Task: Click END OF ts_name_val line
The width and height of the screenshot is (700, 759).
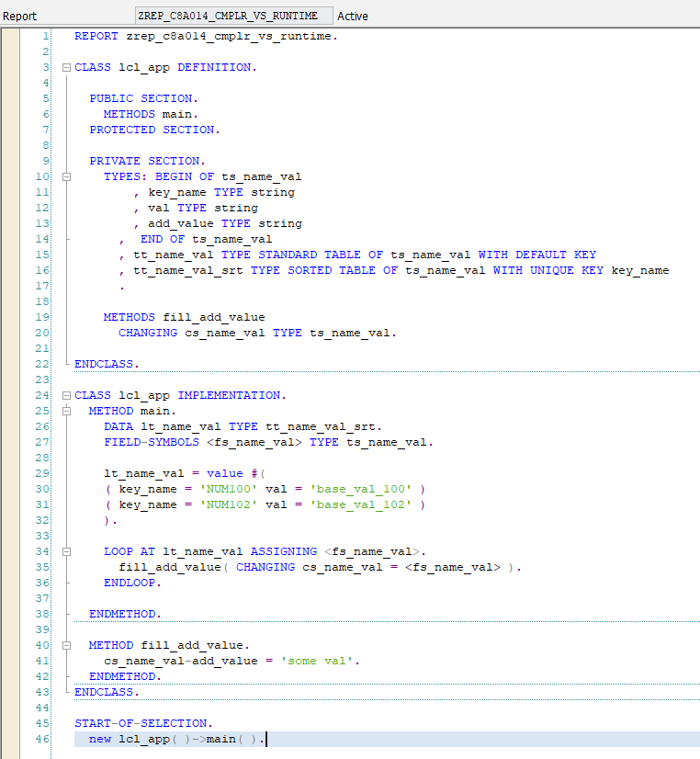Action: [x=196, y=239]
